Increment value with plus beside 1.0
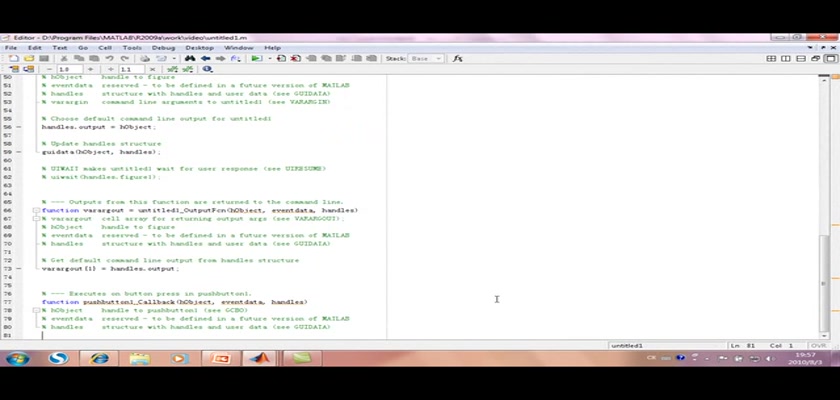840x400 pixels. click(90, 69)
